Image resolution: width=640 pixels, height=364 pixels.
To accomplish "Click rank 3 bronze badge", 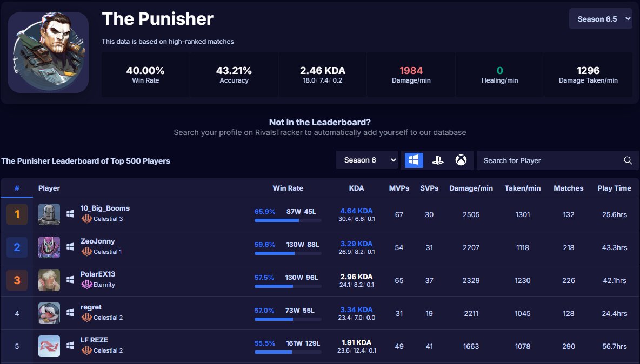I will [x=17, y=280].
